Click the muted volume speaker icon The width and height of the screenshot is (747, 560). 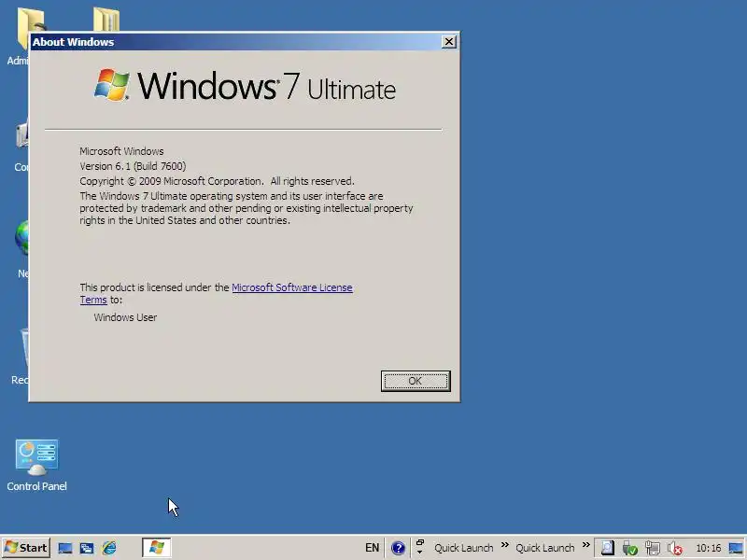point(674,548)
